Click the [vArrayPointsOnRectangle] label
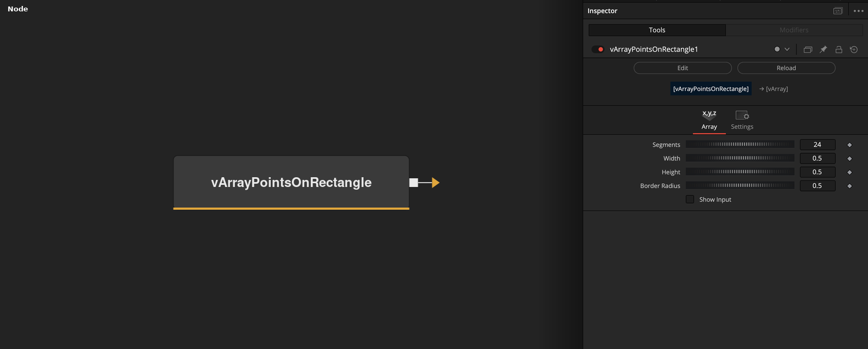Image resolution: width=868 pixels, height=349 pixels. (x=711, y=89)
